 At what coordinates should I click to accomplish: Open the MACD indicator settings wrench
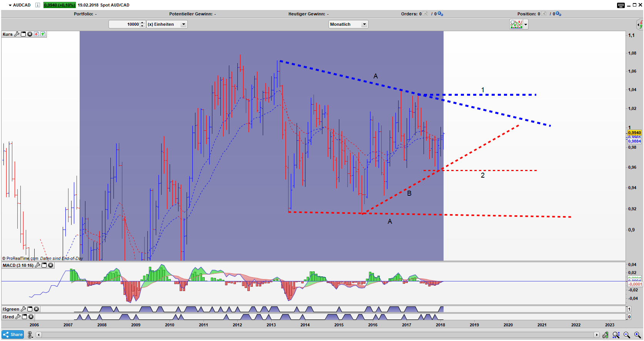pyautogui.click(x=37, y=265)
